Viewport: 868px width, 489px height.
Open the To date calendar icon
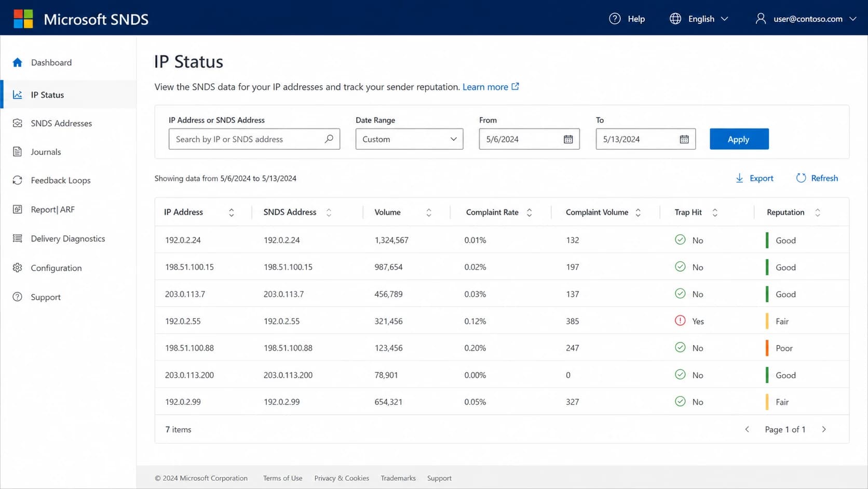[x=684, y=139]
